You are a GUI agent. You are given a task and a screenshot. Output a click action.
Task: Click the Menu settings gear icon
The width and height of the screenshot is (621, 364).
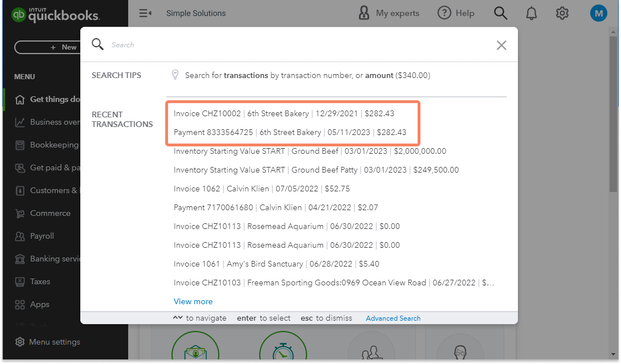(20, 342)
